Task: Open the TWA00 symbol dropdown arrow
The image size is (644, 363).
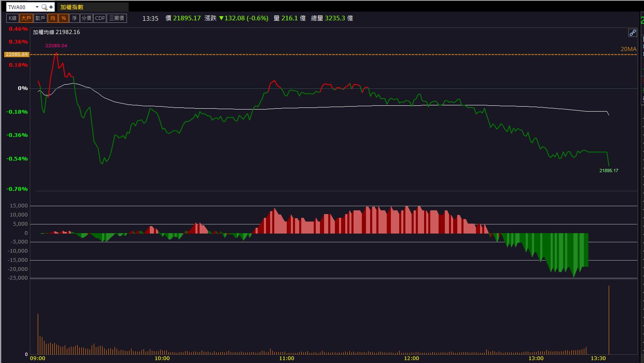Action: click(x=37, y=7)
